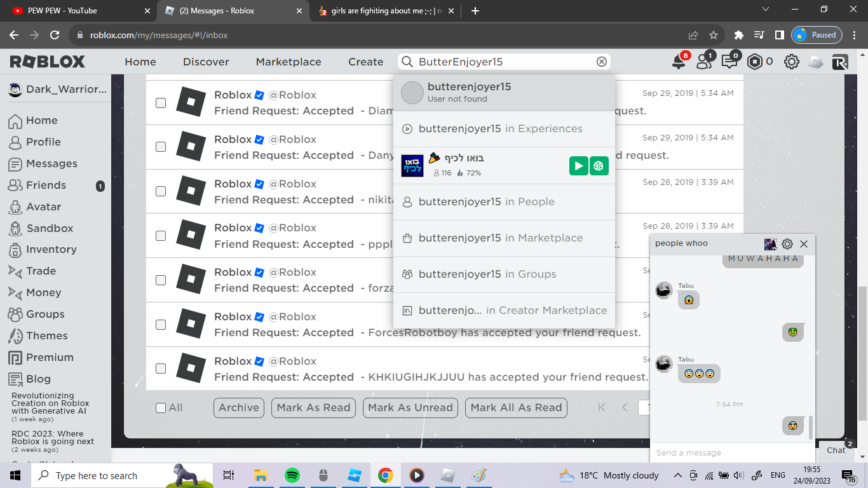
Task: Open the Roblox notifications bell
Action: 679,62
